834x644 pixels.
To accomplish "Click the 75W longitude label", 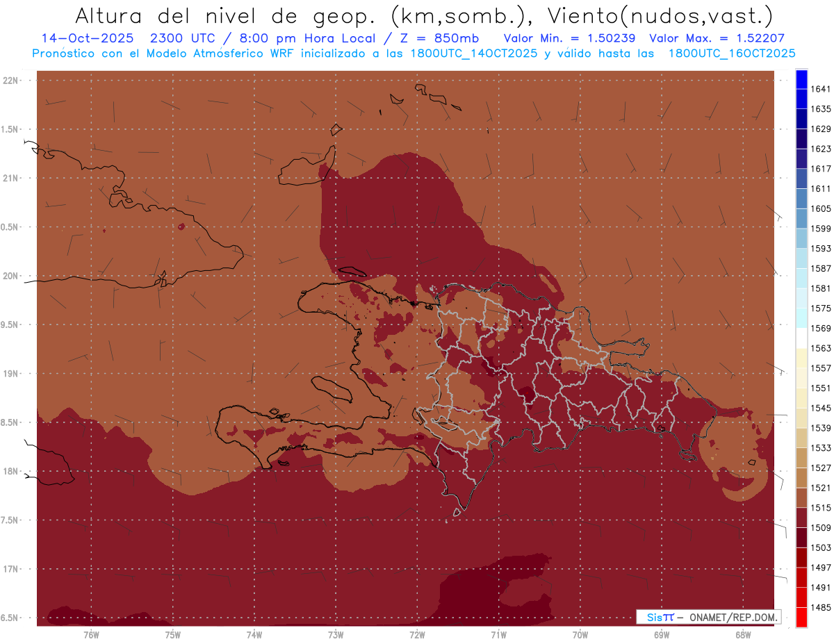I will 173,635.
